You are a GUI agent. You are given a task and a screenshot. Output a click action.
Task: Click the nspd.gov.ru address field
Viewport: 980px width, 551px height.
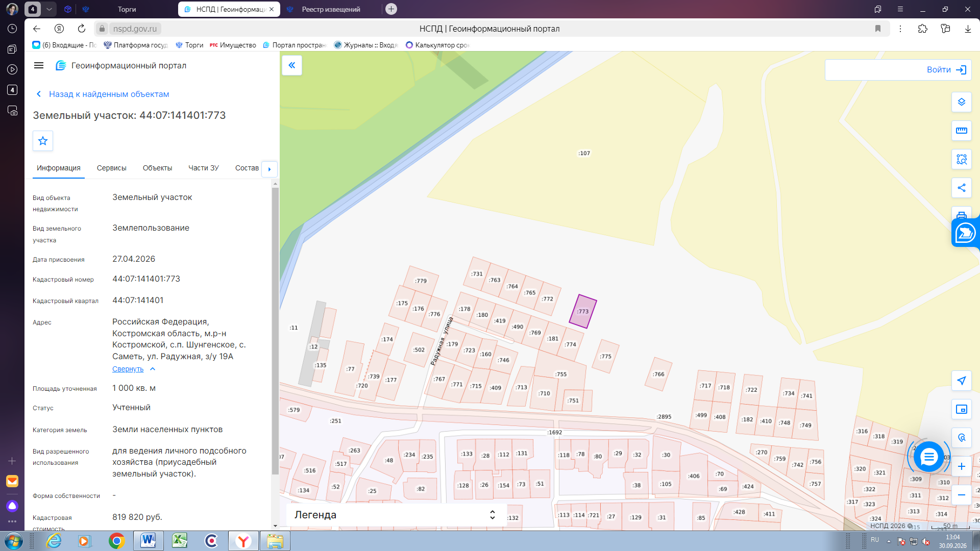[135, 29]
